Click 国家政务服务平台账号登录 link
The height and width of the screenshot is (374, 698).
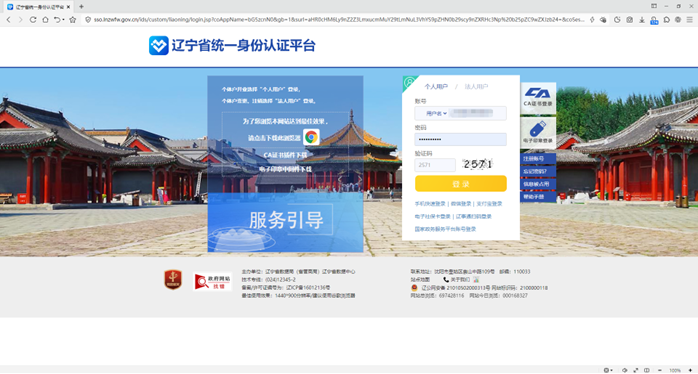click(446, 229)
